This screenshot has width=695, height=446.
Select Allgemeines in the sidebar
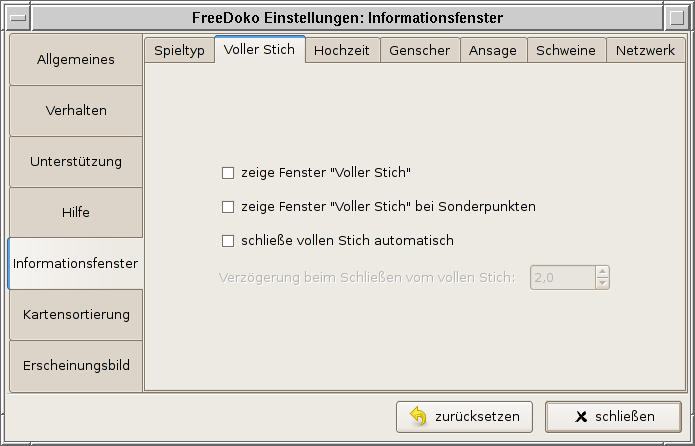pos(76,60)
